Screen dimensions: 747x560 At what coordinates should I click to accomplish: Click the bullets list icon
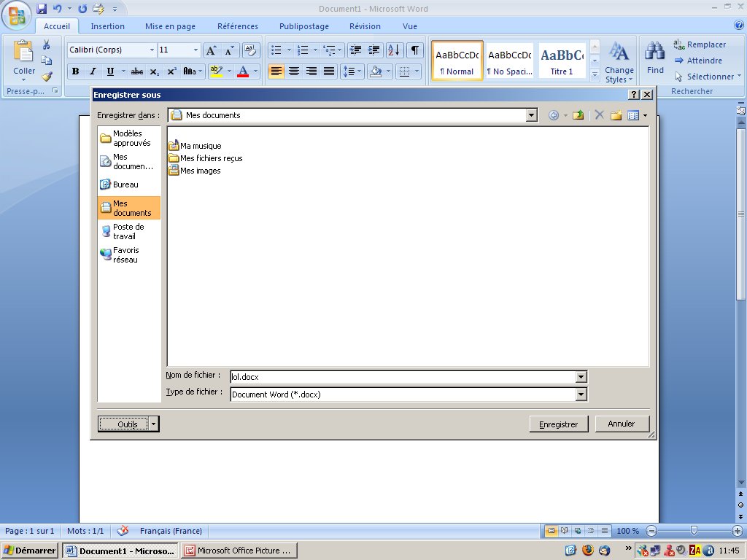(276, 50)
